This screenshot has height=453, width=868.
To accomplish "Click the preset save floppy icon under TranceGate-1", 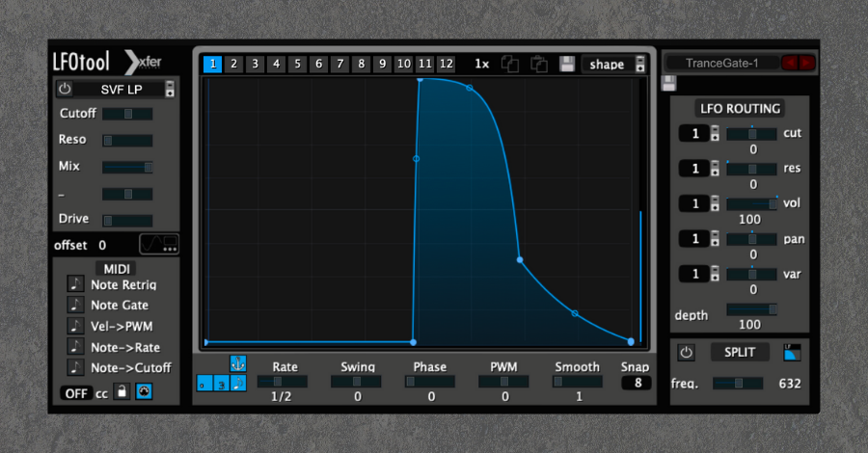I will coord(668,84).
